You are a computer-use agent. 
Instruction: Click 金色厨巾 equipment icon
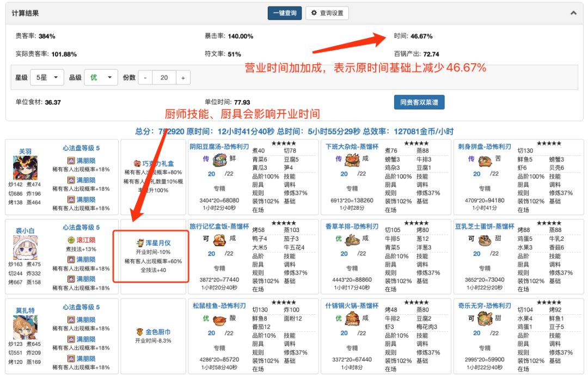click(140, 332)
